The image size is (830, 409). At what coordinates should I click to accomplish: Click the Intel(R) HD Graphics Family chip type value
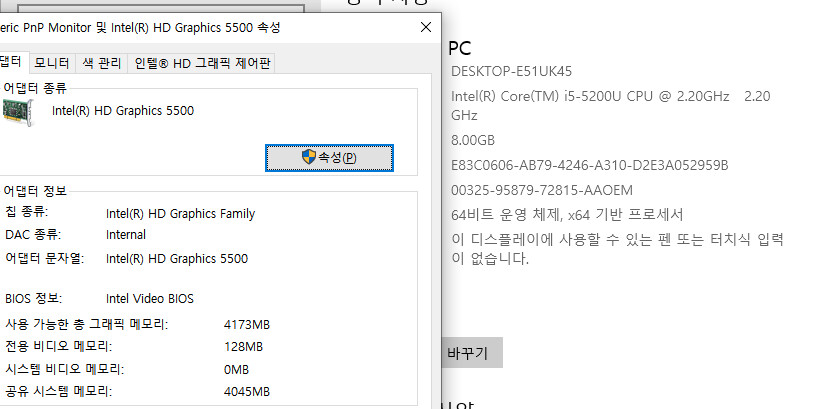pyautogui.click(x=181, y=214)
